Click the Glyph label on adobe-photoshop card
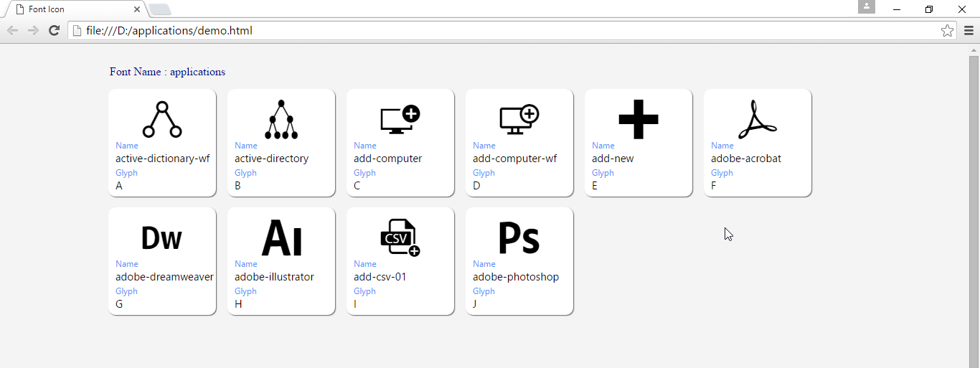This screenshot has height=368, width=980. 484,291
